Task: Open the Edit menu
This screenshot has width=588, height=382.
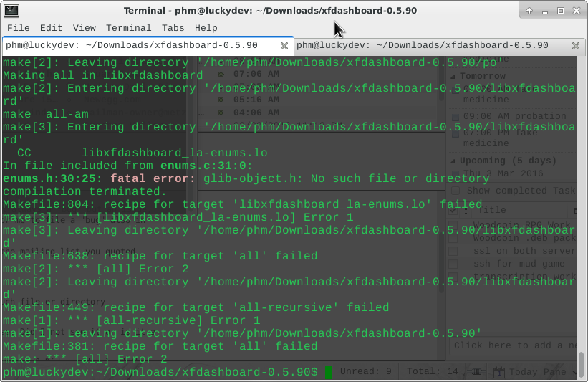Action: [x=51, y=28]
